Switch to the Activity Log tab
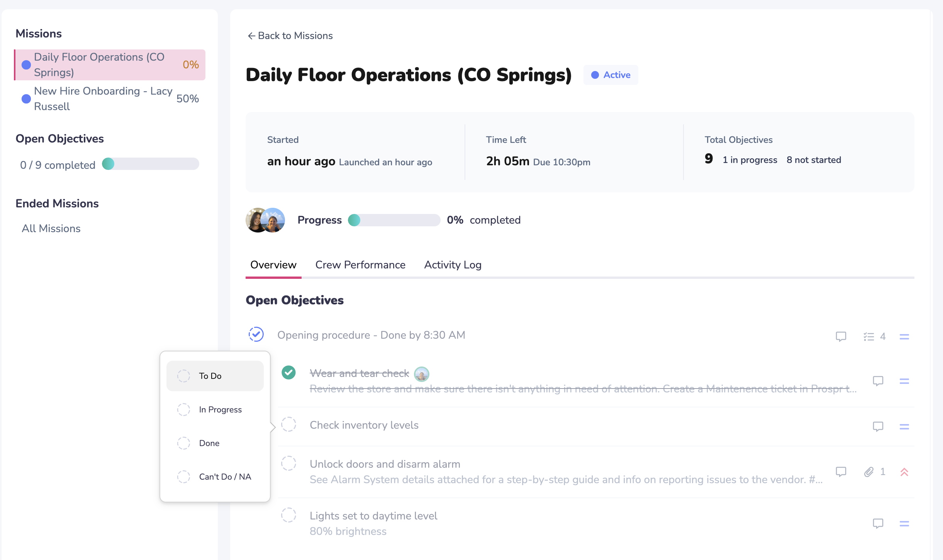The width and height of the screenshot is (943, 560). point(453,265)
